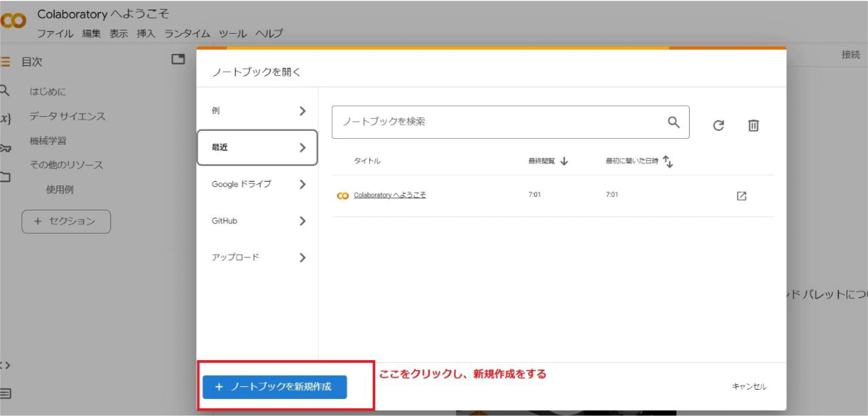The height and width of the screenshot is (416, 868).
Task: Open Colaboratory へようこそ in new tab icon
Action: click(x=741, y=196)
